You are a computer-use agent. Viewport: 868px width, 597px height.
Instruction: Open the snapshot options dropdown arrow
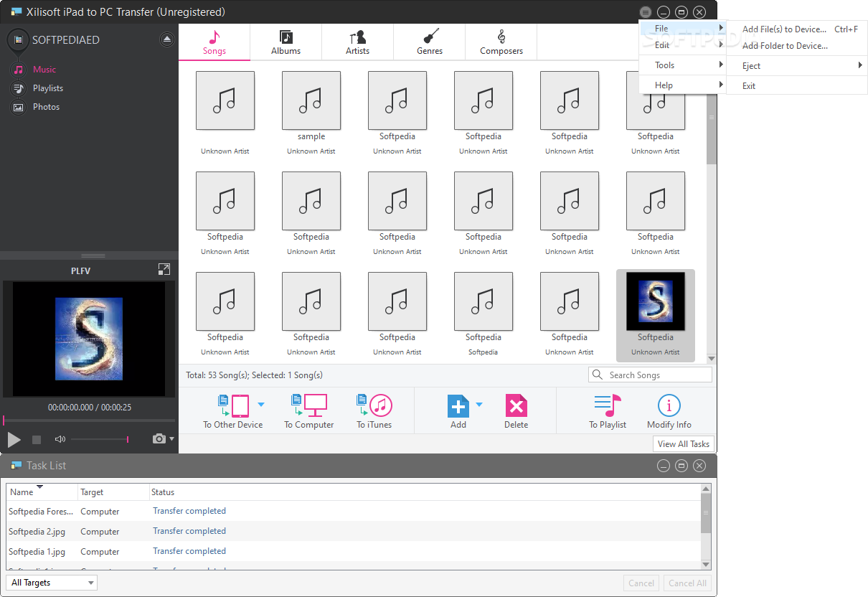click(171, 439)
